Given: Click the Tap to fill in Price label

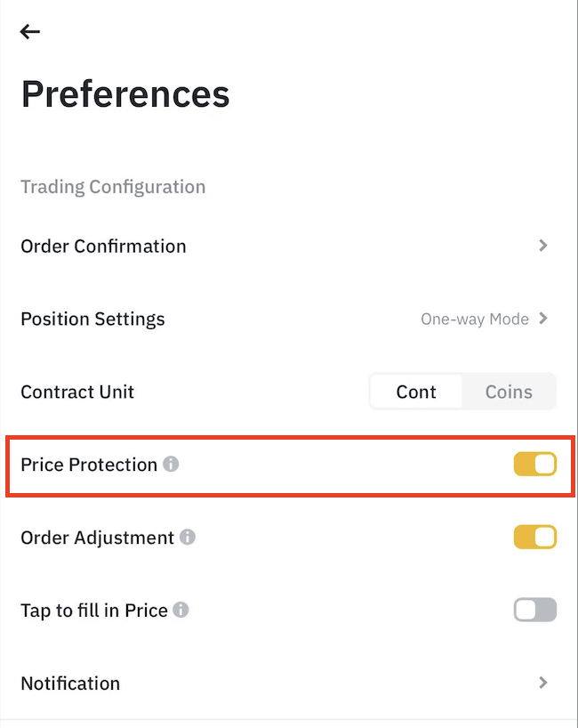Looking at the screenshot, I should point(94,611).
